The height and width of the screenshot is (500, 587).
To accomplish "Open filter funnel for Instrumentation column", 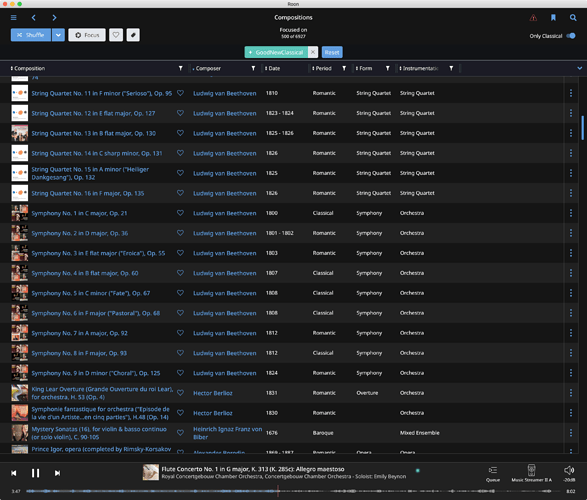I will tap(451, 68).
